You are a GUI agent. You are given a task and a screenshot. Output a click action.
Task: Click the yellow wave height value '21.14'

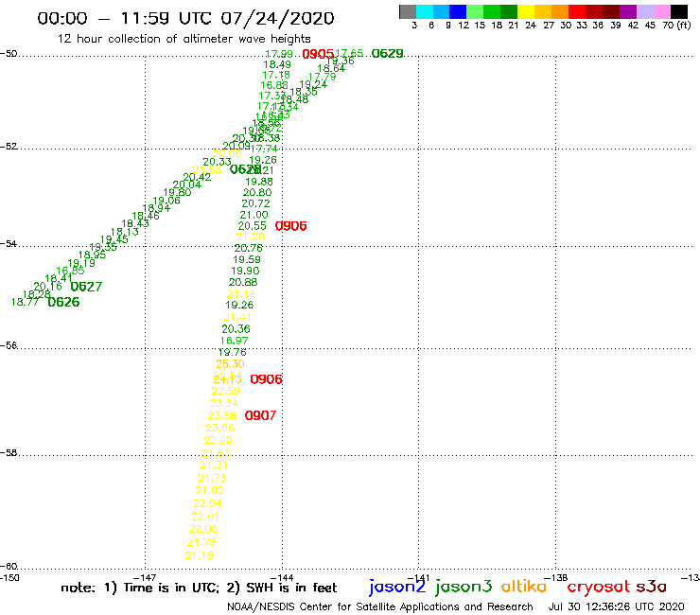(x=241, y=294)
